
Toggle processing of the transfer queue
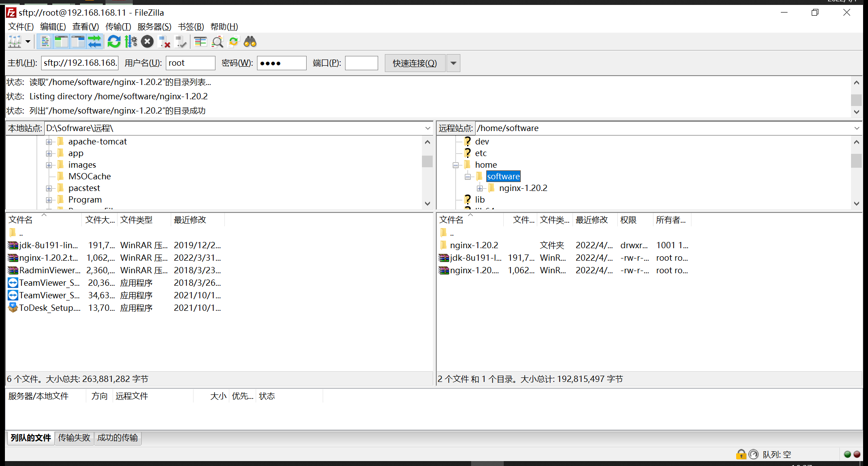pos(131,42)
